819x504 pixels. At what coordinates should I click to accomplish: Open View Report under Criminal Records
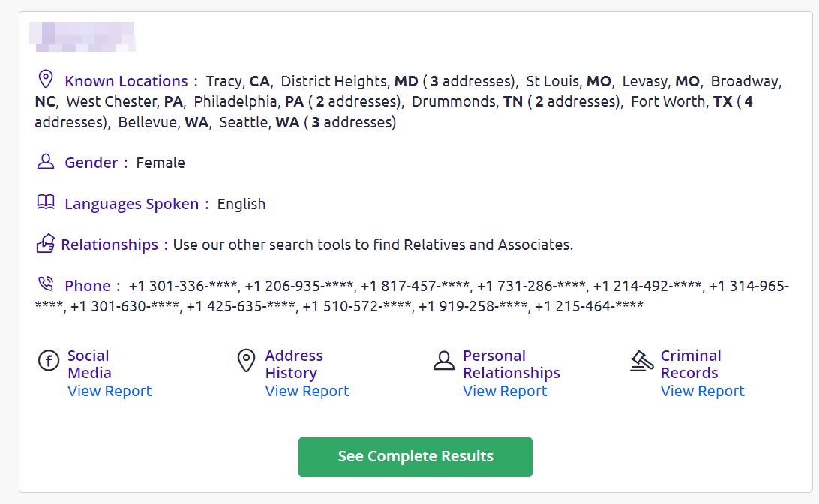pos(703,391)
